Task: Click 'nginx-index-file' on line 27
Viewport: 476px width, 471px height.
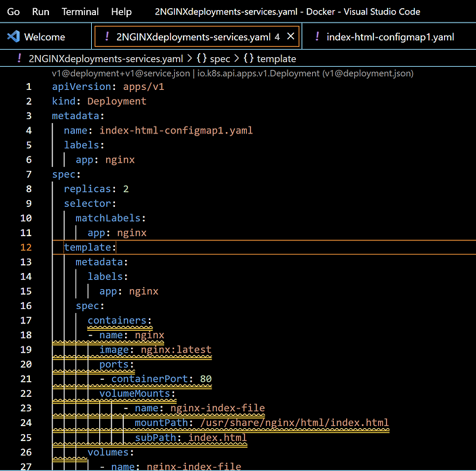Action: tap(194, 466)
